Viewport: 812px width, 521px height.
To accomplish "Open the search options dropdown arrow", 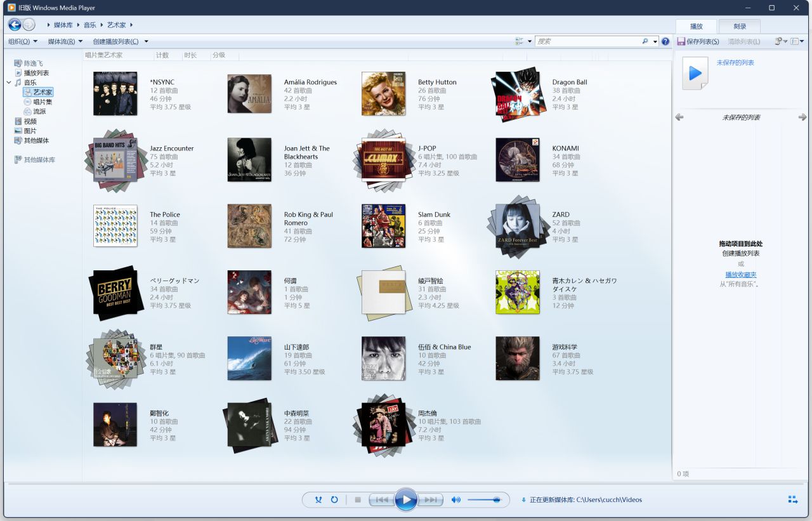I will click(x=655, y=41).
